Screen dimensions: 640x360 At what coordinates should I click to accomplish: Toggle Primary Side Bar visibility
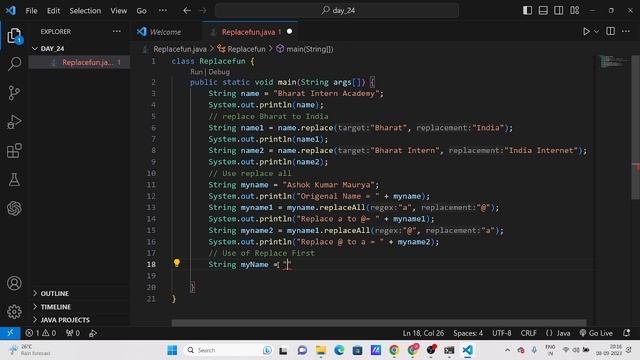[527, 10]
